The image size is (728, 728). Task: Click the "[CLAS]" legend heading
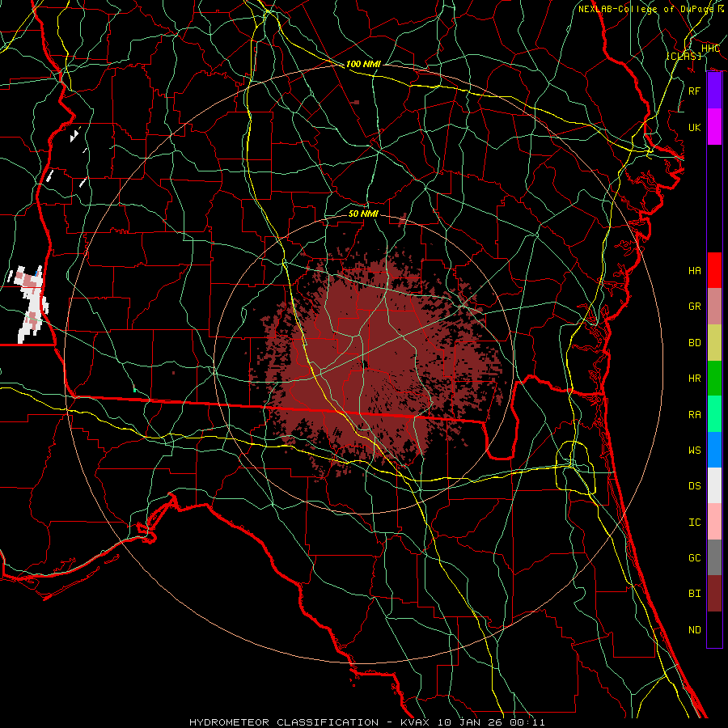[x=684, y=57]
